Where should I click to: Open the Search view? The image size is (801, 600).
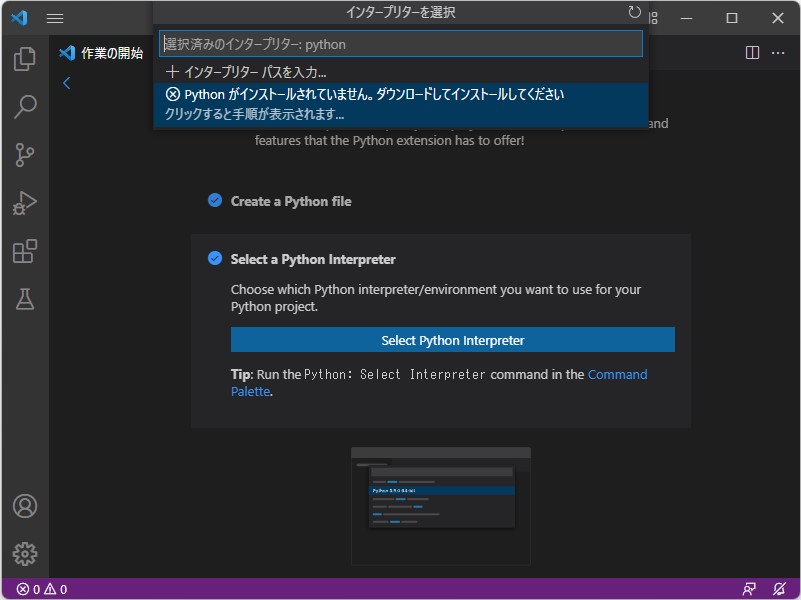click(24, 105)
